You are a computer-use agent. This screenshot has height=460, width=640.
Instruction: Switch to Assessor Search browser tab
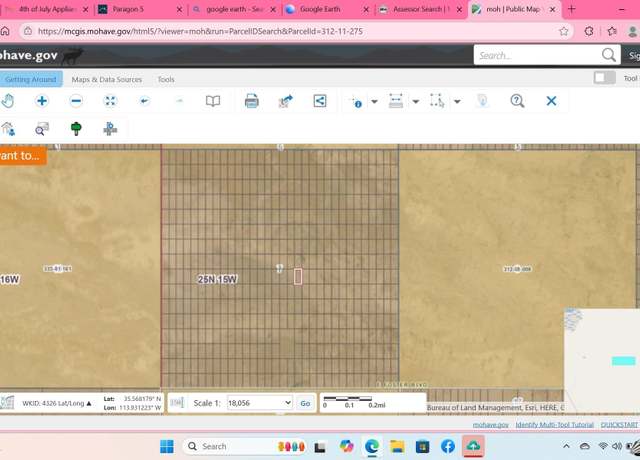coord(421,9)
